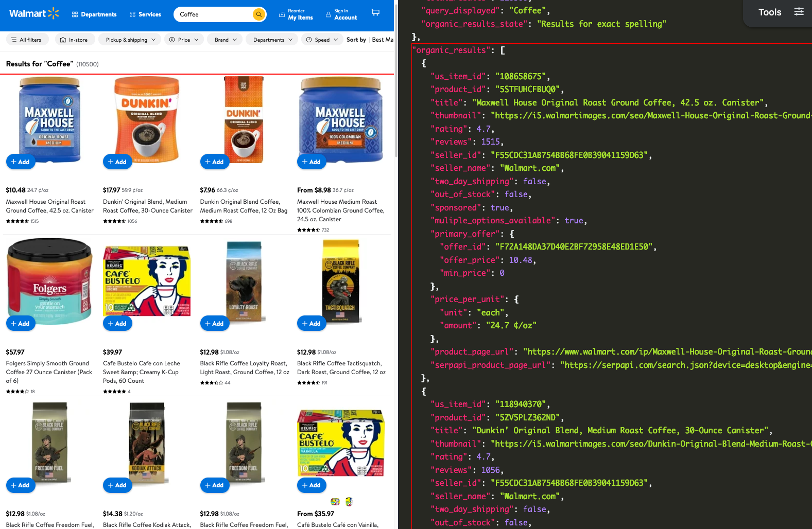Add Maxwell House 100% Colombian coffee
This screenshot has width=812, height=529.
tap(312, 162)
